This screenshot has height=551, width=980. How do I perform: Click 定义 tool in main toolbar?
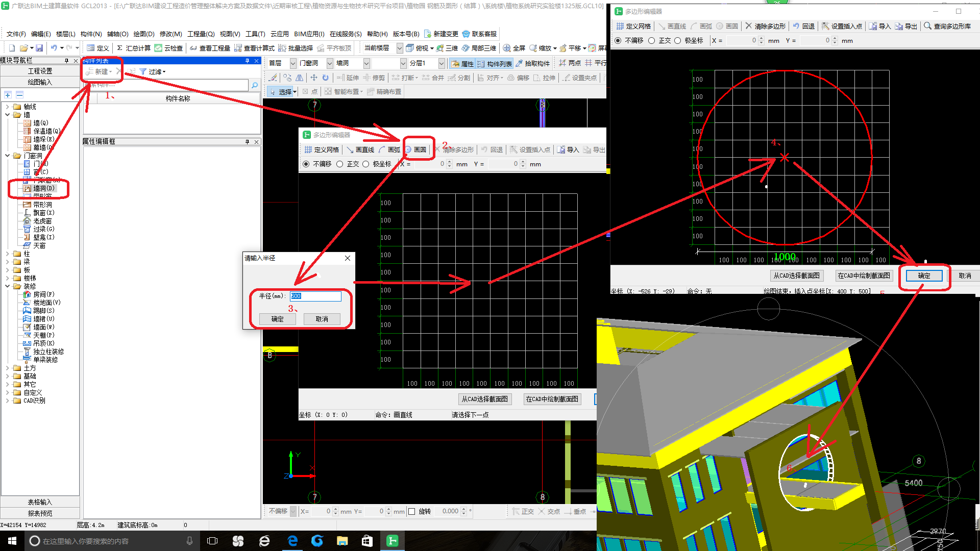coord(98,48)
